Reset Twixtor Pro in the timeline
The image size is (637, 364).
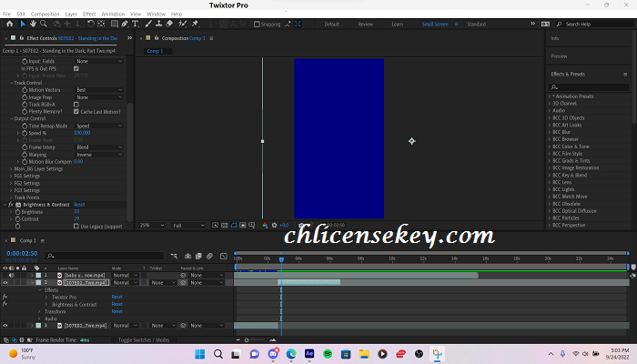(x=117, y=297)
